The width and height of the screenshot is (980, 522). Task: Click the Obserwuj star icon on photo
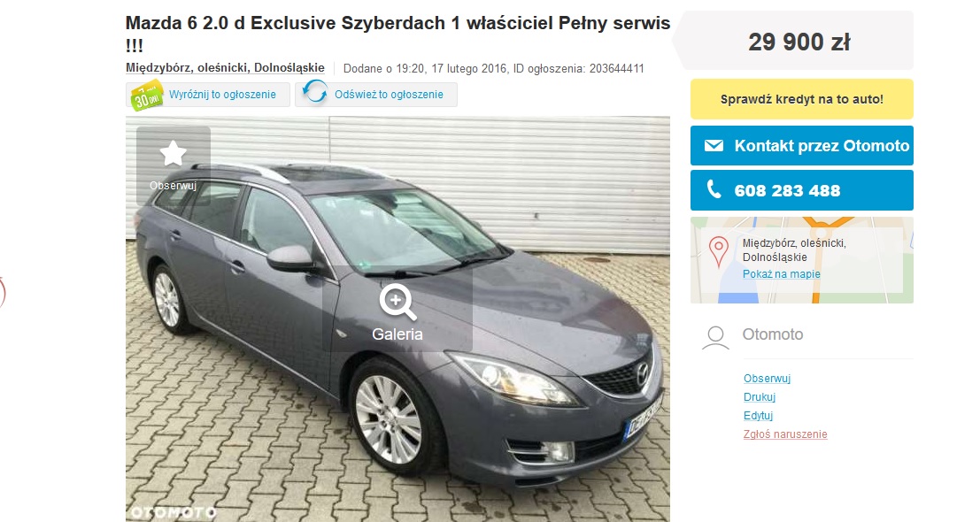point(174,153)
